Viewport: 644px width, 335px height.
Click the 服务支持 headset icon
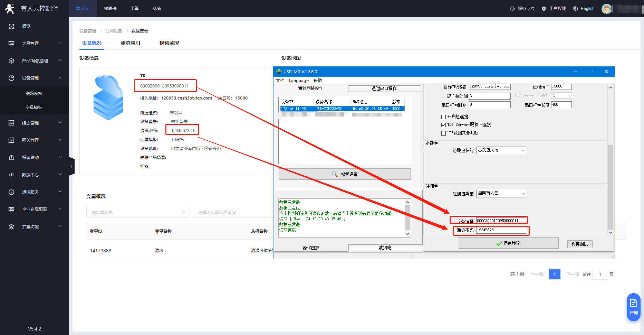[512, 9]
